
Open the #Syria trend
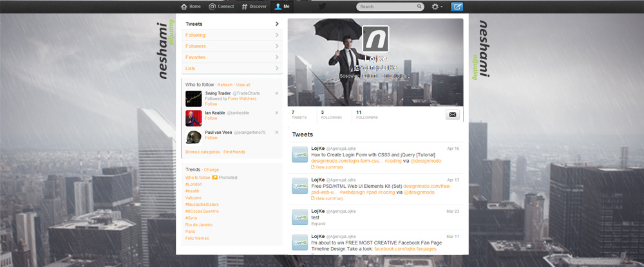(x=191, y=218)
